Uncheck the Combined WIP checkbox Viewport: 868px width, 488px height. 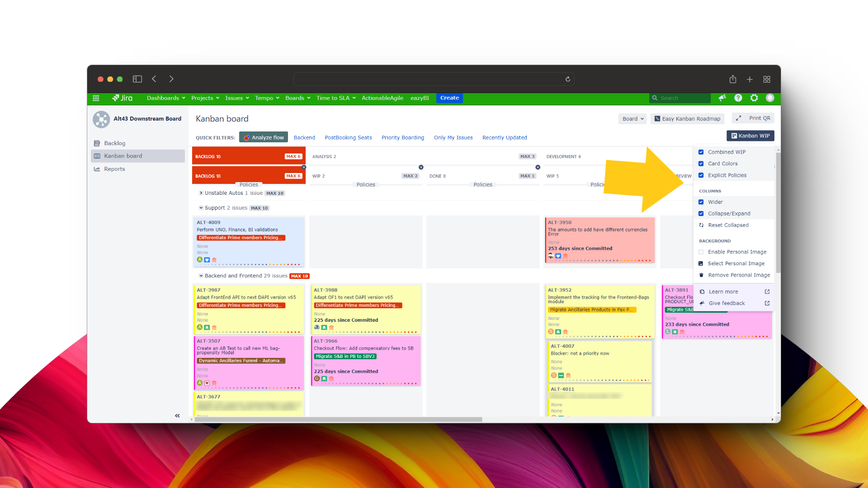(x=701, y=152)
